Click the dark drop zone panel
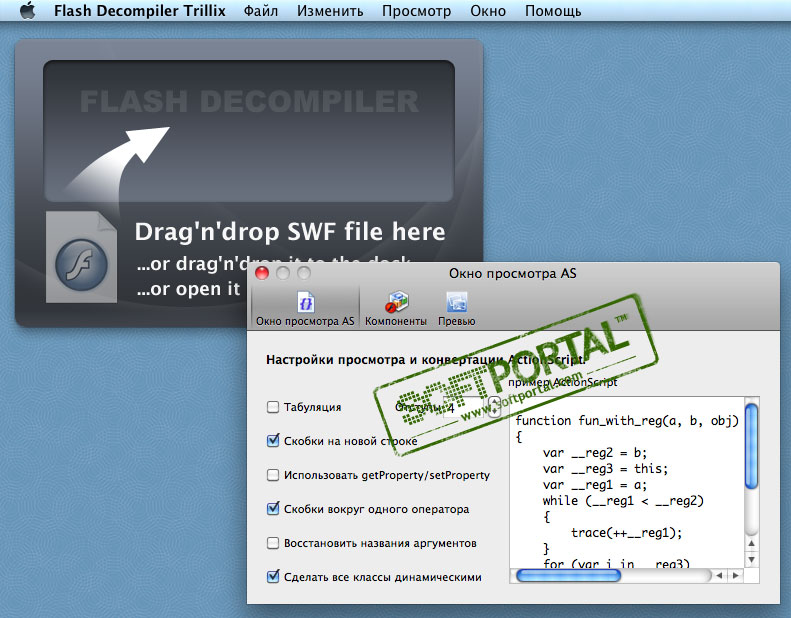 [x=249, y=131]
